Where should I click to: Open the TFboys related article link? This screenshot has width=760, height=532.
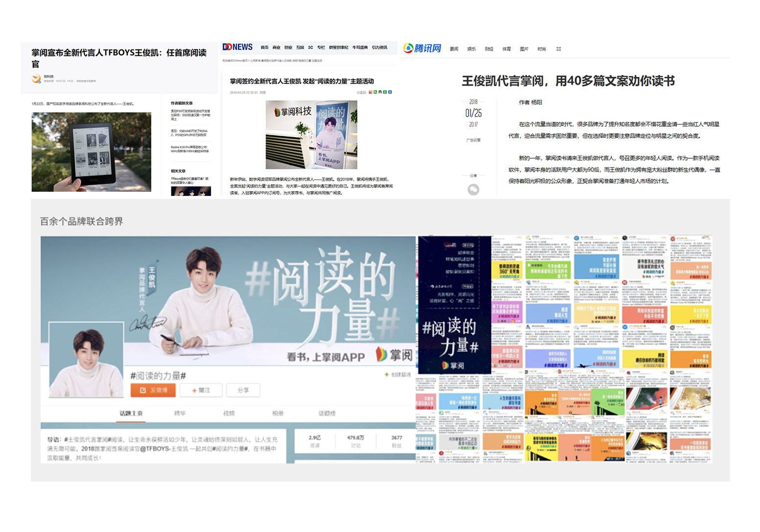[190, 181]
